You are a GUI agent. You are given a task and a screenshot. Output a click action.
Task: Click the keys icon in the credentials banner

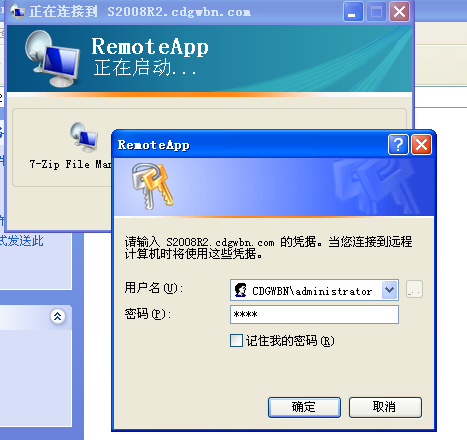pos(152,186)
